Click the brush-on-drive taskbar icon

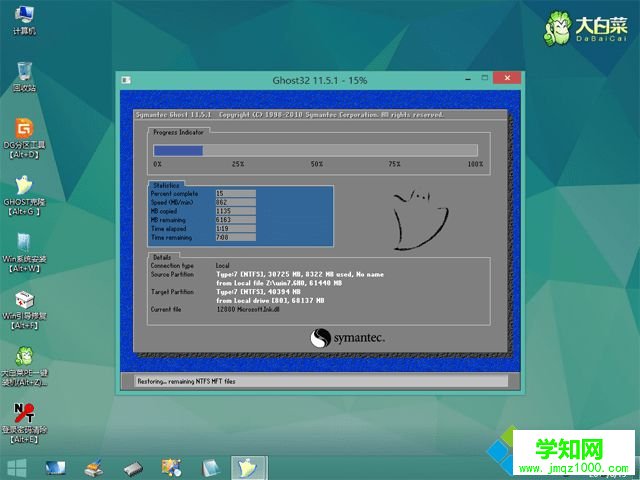[93, 467]
